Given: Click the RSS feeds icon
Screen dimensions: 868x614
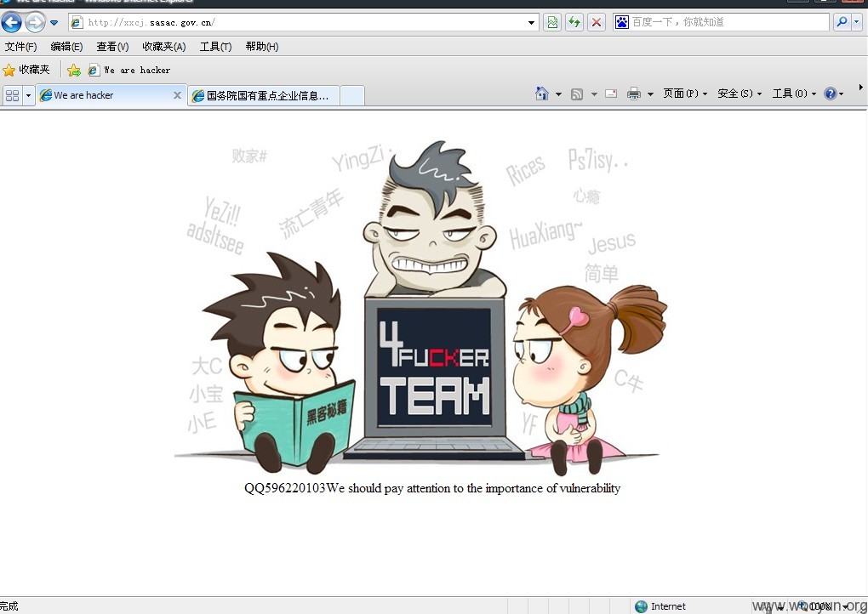Looking at the screenshot, I should (x=577, y=94).
